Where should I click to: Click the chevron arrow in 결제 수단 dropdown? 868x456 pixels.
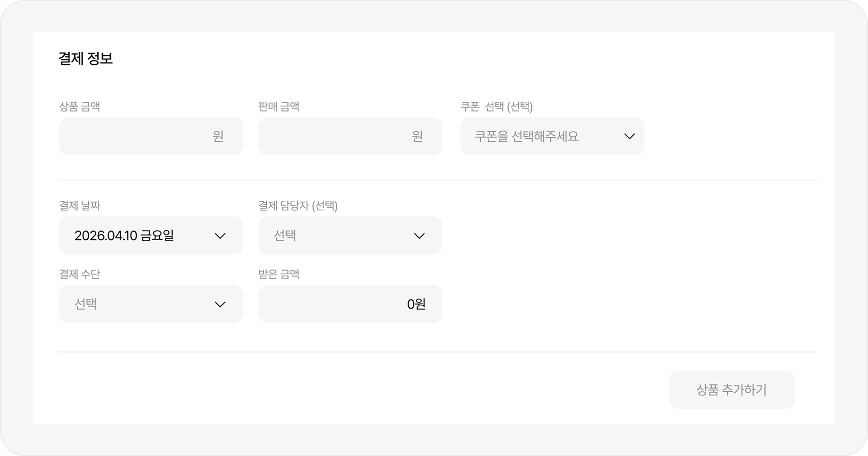coord(220,304)
